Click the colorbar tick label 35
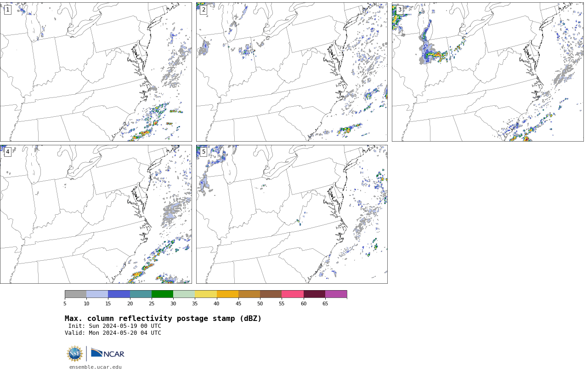 [195, 303]
